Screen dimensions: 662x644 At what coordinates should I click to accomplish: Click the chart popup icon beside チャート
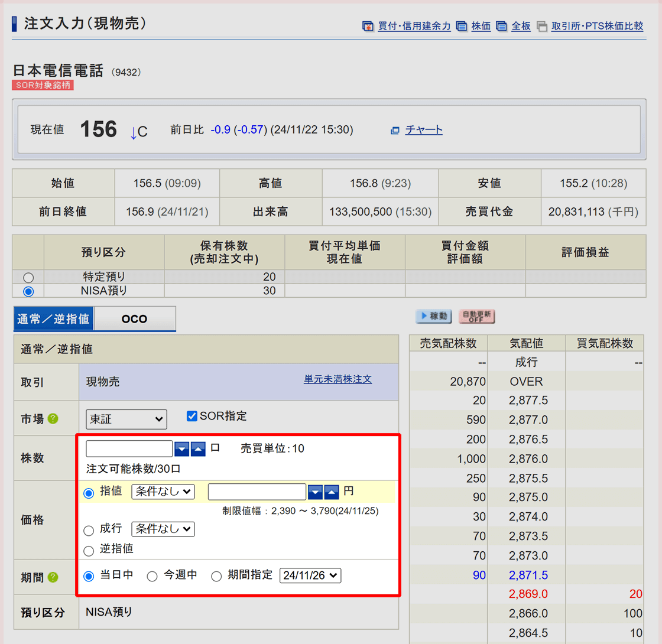pos(395,131)
